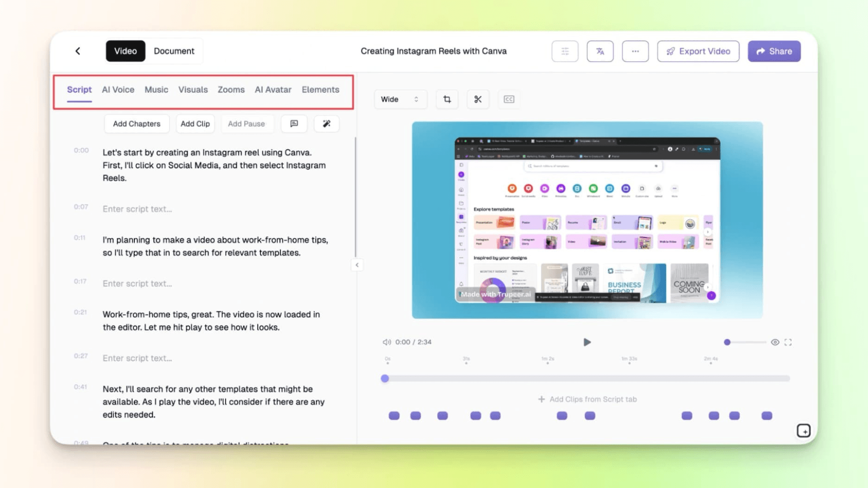Viewport: 868px width, 488px height.
Task: Open the Script tab
Action: pyautogui.click(x=79, y=89)
